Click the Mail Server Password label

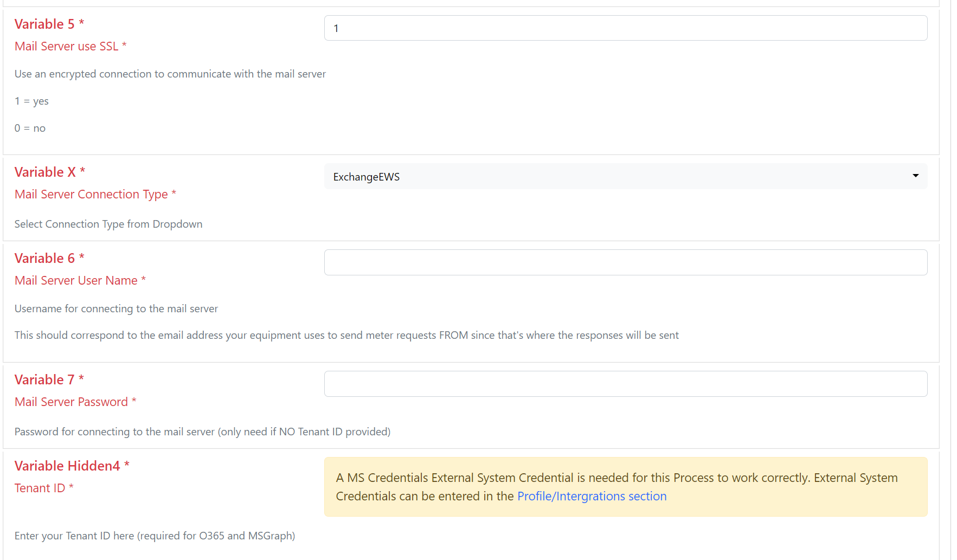[75, 402]
